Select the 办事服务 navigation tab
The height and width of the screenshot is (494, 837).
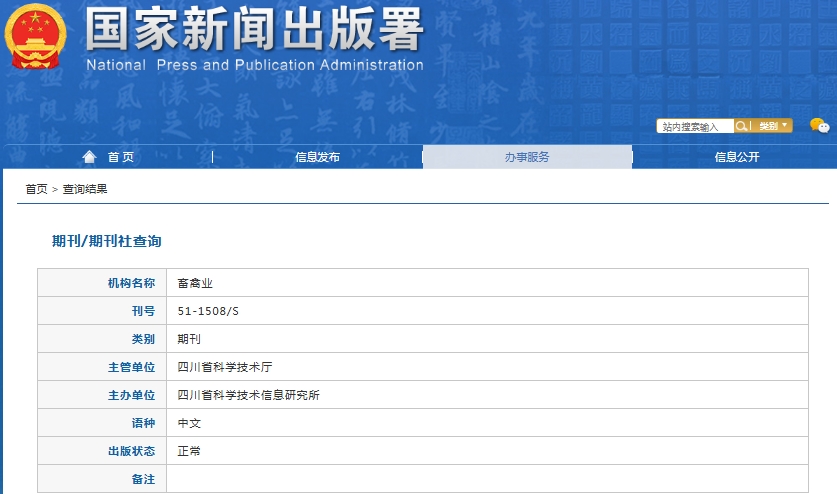(x=527, y=157)
